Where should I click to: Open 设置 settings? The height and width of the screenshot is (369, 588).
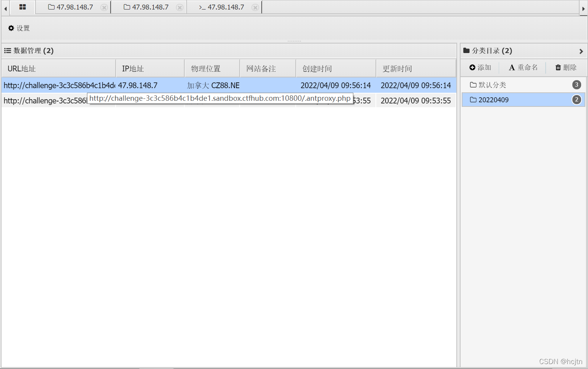click(19, 28)
